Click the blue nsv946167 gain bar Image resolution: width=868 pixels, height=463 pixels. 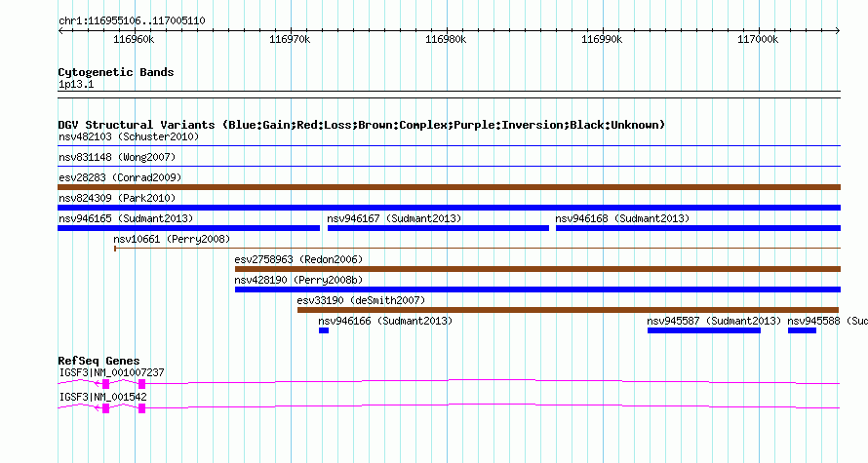(x=438, y=228)
